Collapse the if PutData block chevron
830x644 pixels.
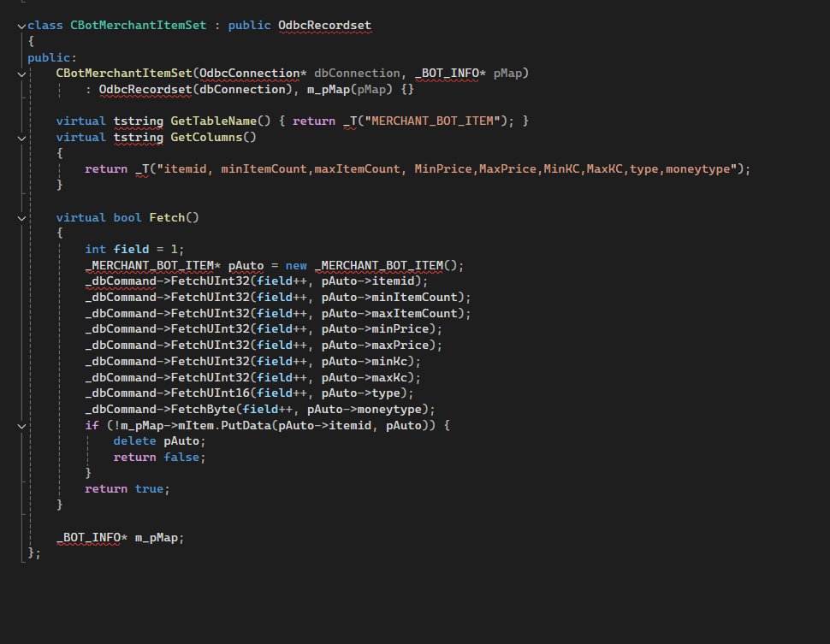(21, 426)
